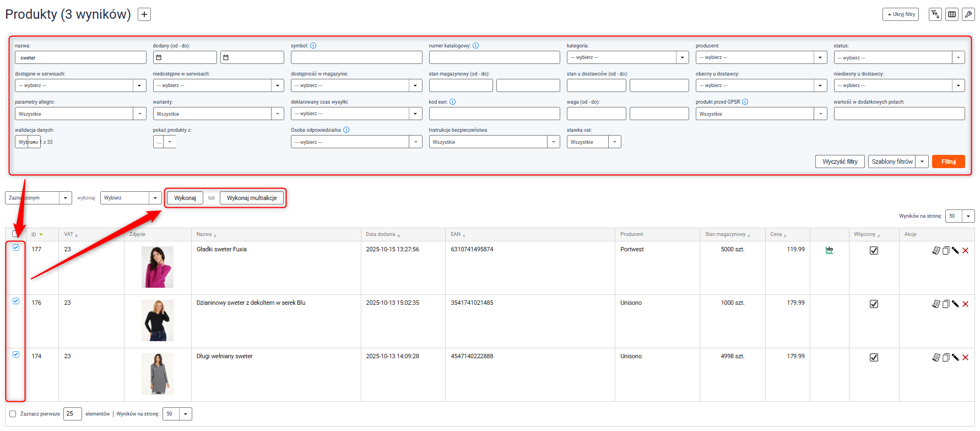Expand the kategoria dropdown
Viewport: 980px width, 431px height.
pyautogui.click(x=627, y=57)
